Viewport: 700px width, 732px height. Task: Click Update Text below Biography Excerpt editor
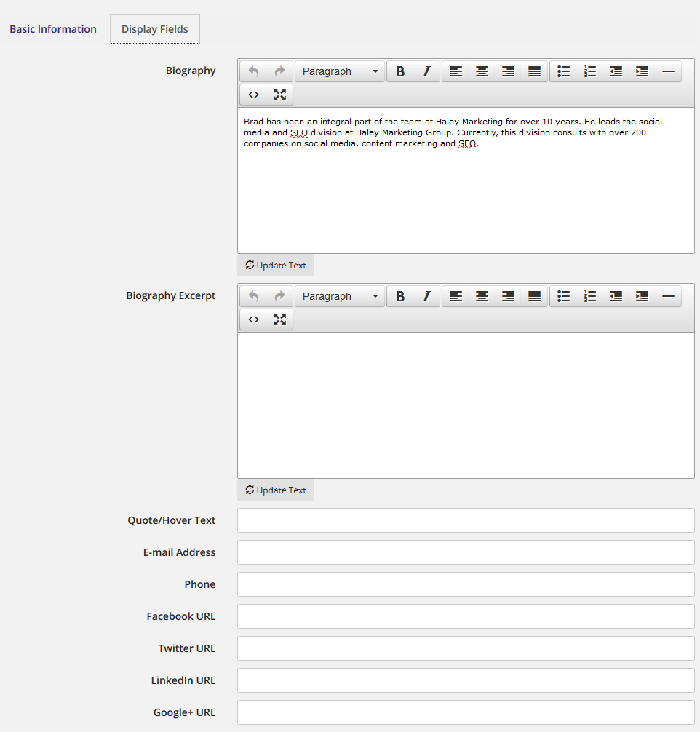pos(276,490)
